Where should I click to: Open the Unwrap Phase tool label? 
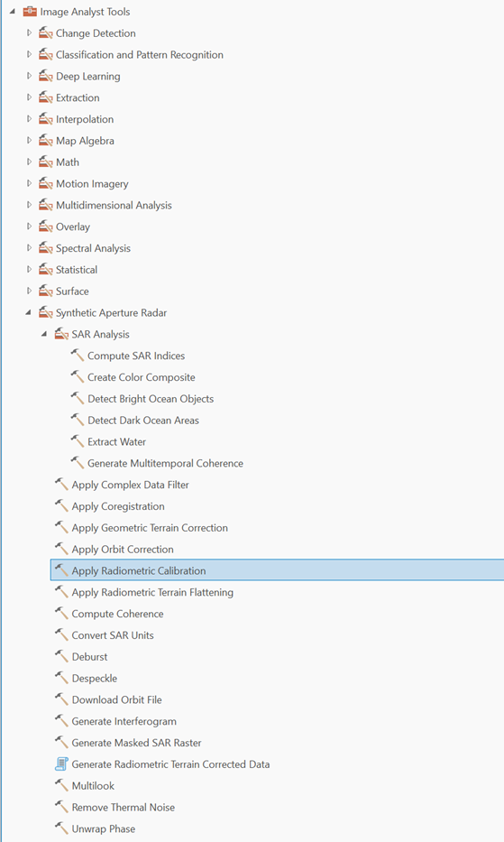coord(104,828)
